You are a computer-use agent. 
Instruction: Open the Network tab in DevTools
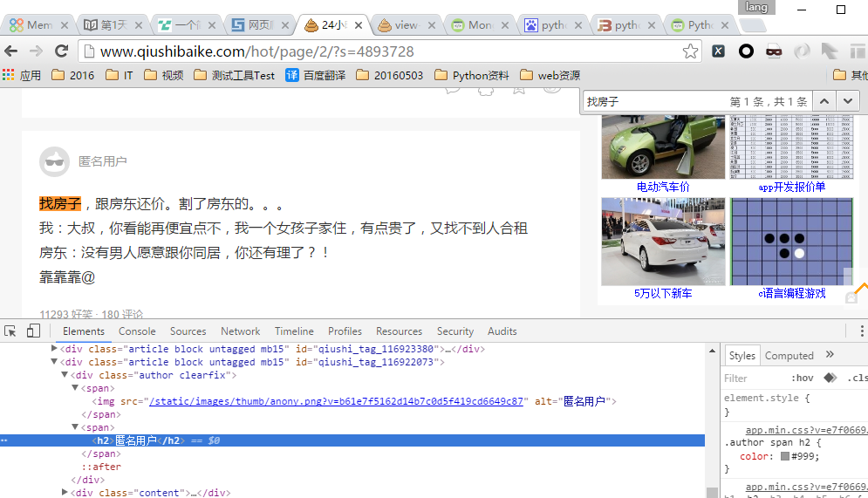coord(240,331)
